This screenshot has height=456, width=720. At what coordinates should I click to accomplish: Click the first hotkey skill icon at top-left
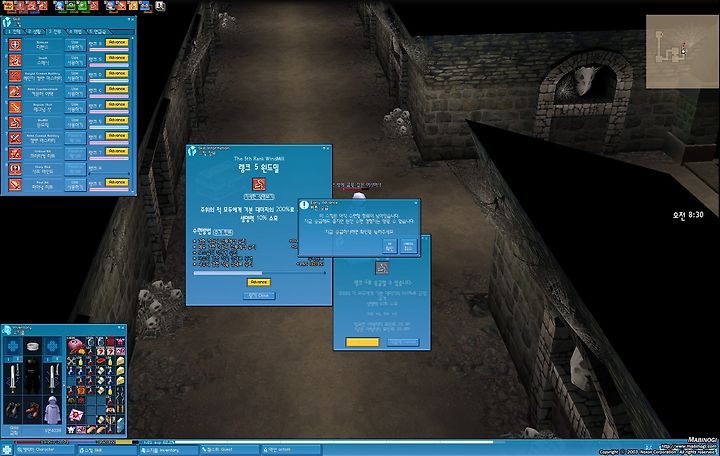[x=8, y=6]
